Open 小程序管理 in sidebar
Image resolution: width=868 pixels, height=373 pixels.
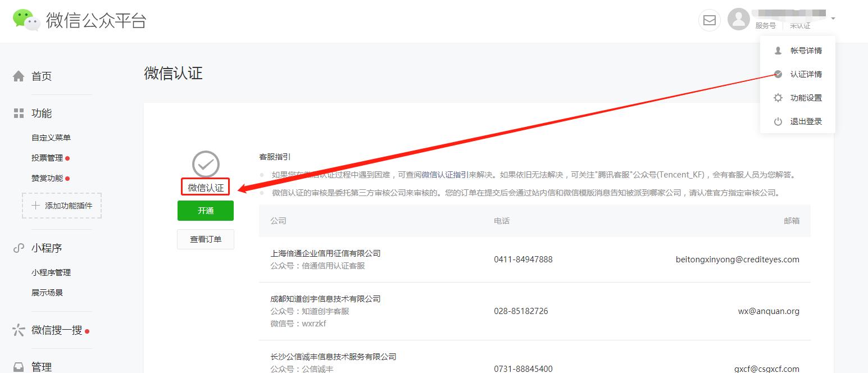51,272
